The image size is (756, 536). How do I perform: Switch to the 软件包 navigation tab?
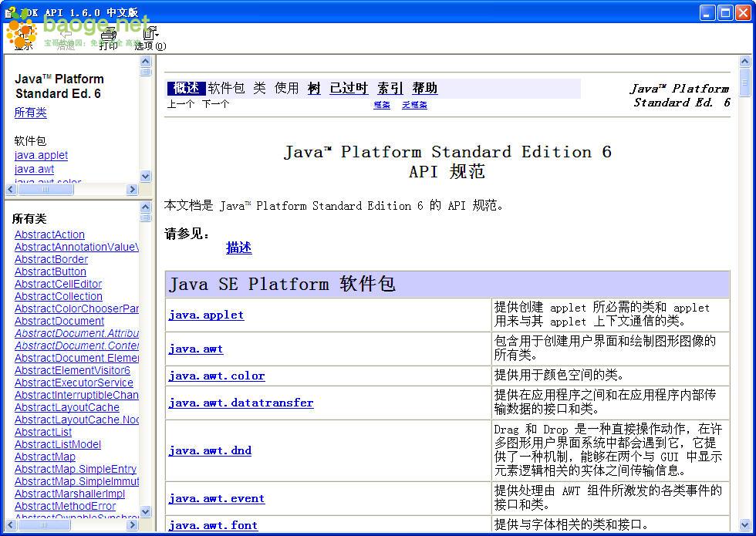[224, 88]
